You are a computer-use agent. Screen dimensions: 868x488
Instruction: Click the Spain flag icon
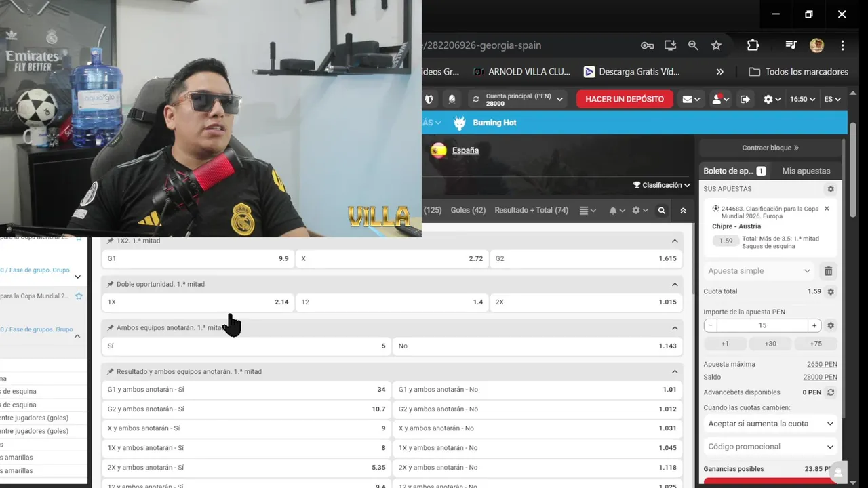coord(438,150)
